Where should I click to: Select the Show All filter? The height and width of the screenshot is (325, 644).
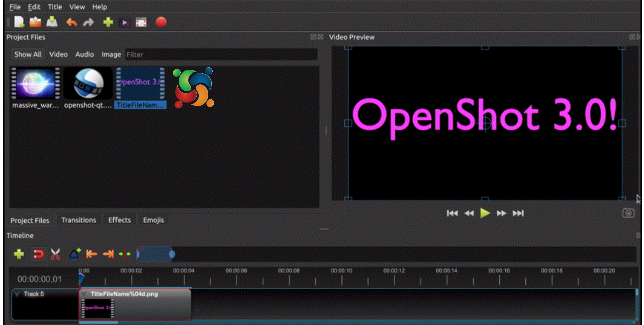coord(28,54)
